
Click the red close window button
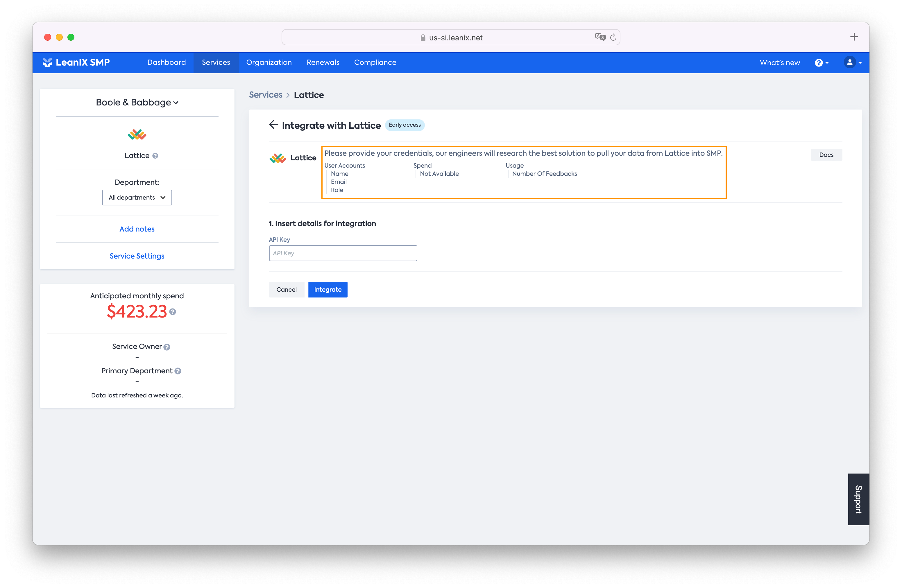click(x=48, y=37)
